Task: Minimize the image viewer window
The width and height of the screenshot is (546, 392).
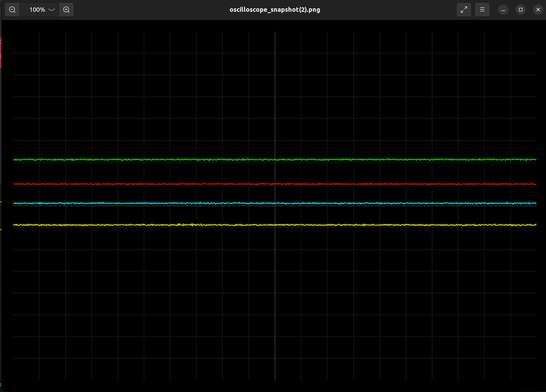Action: tap(503, 9)
